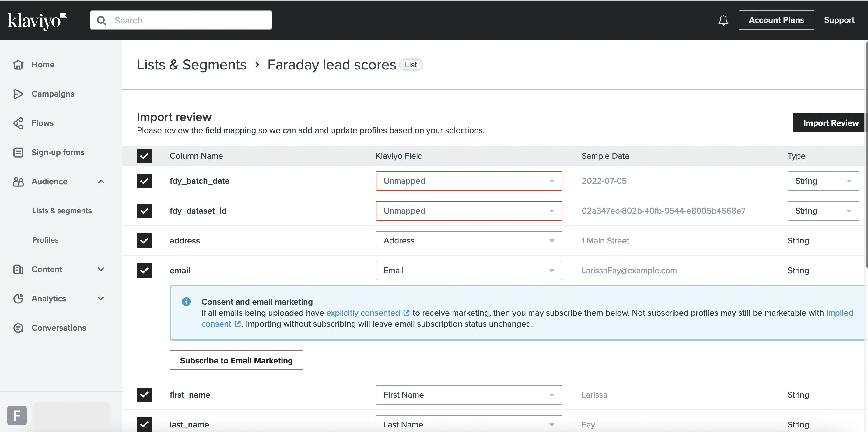
Task: Click the blue info icon in consent notice
Action: tap(186, 302)
